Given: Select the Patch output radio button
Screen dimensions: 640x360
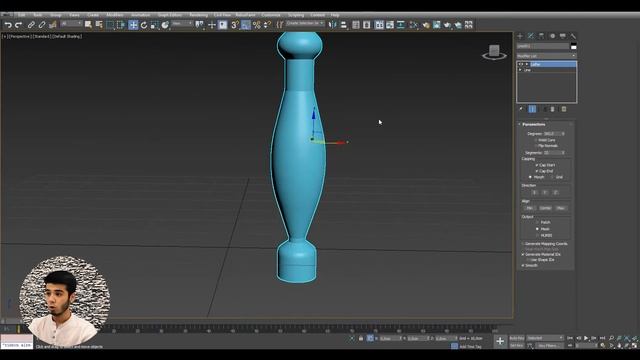Looking at the screenshot, I should click(537, 222).
